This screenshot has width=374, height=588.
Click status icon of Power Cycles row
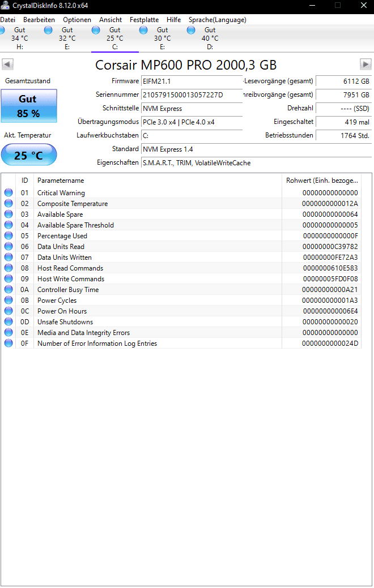coord(8,301)
